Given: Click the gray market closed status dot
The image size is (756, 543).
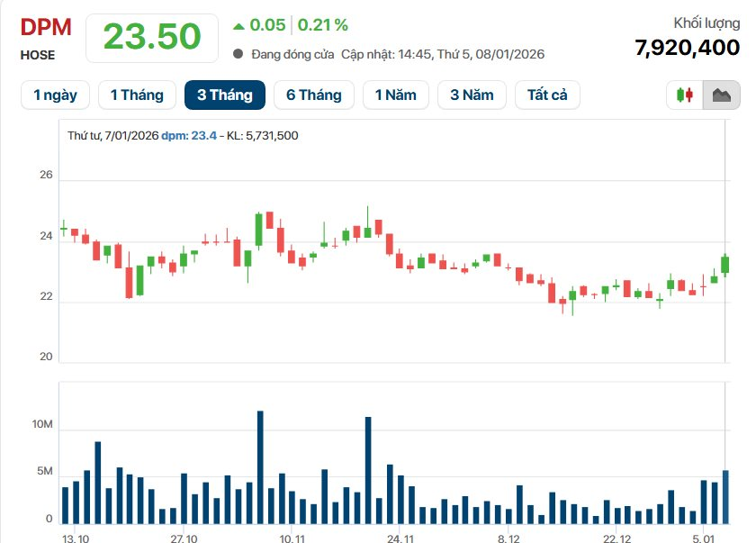Looking at the screenshot, I should point(238,54).
